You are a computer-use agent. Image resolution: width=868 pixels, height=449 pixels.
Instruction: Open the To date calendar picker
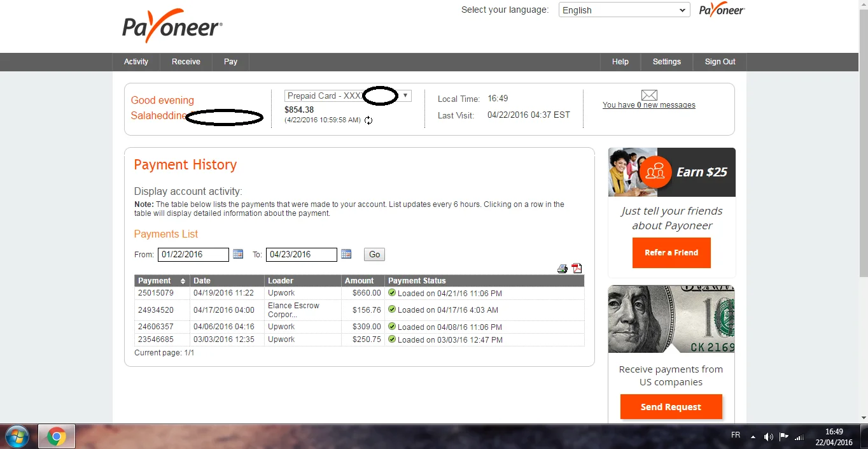(346, 254)
